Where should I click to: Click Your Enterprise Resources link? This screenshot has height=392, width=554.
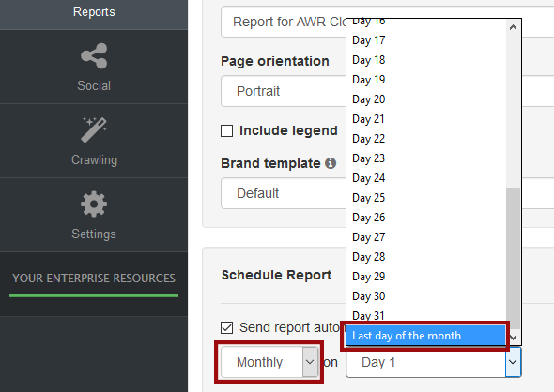tap(94, 278)
